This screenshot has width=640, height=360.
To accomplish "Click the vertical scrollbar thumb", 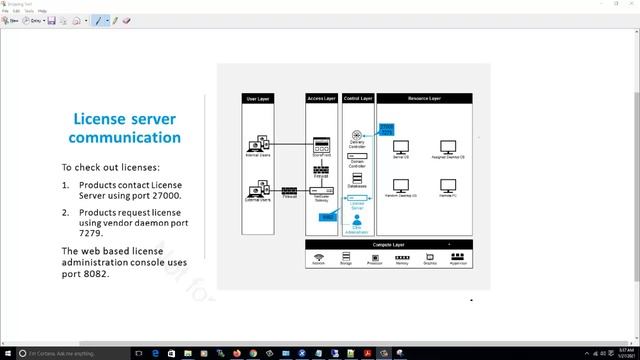I will [x=637, y=186].
